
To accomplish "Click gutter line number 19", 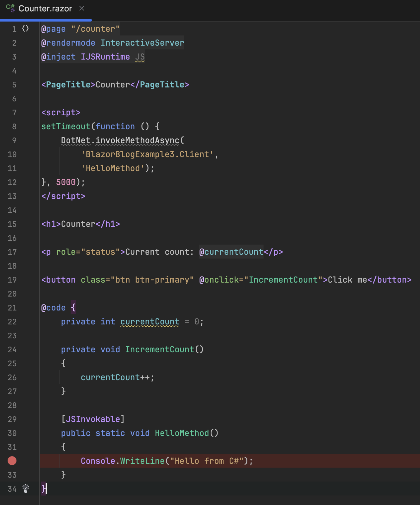I will (x=12, y=280).
